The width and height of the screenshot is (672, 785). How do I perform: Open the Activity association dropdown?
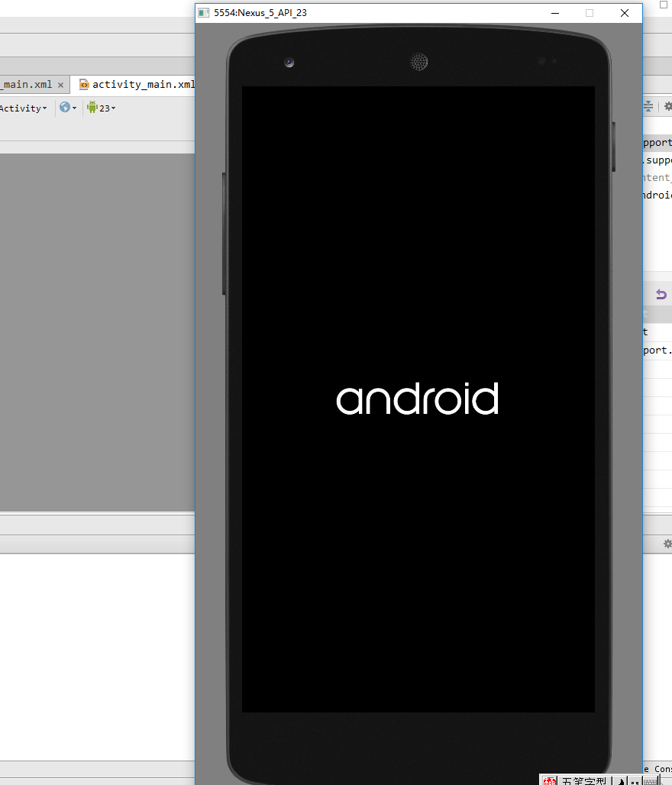(23, 108)
